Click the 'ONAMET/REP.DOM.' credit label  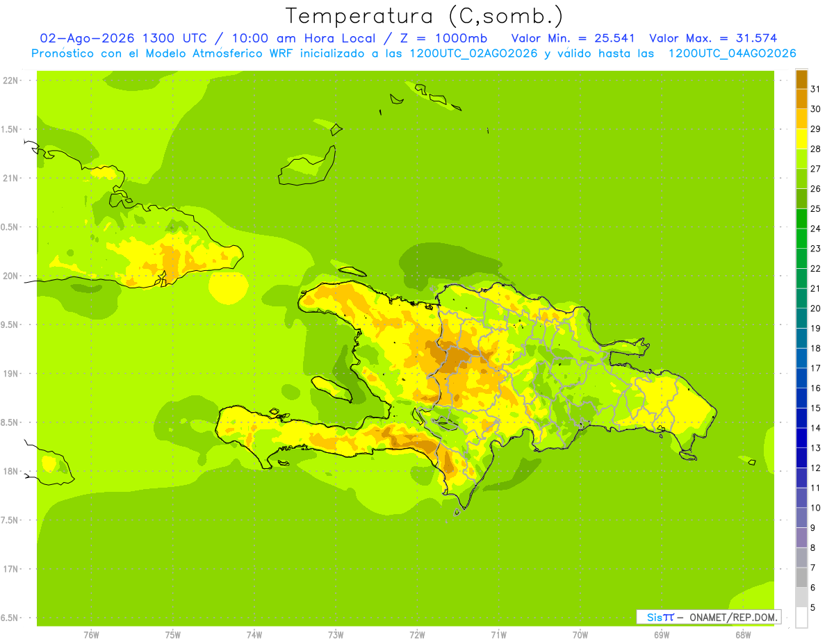[734, 617]
